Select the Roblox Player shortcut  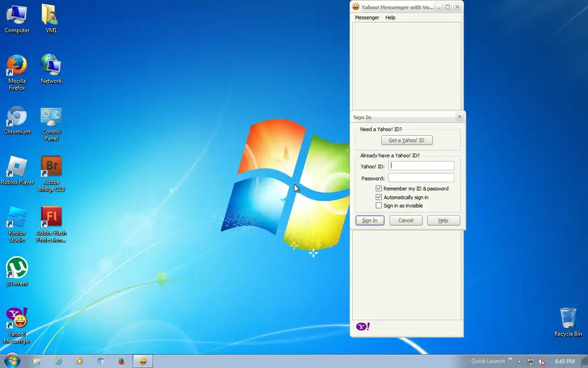(17, 171)
